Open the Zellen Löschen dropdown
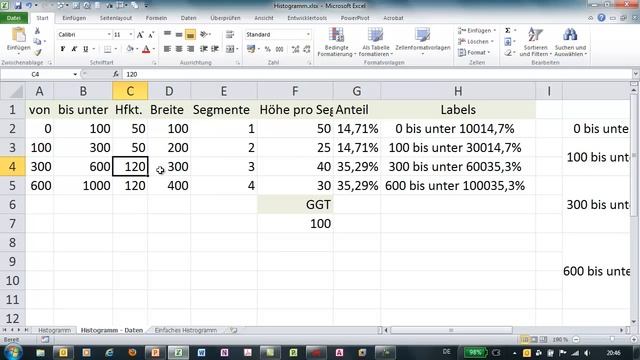This screenshot has width=640, height=360. click(x=476, y=41)
